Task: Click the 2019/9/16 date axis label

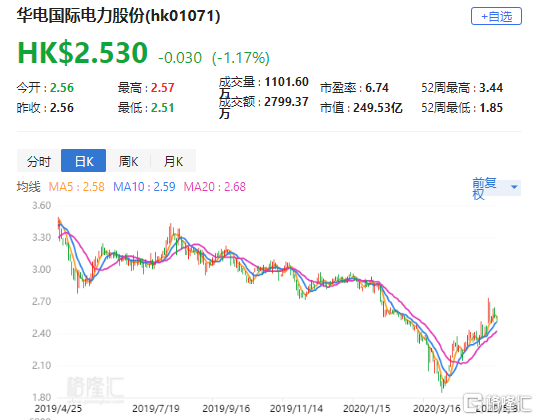Action: point(226,408)
